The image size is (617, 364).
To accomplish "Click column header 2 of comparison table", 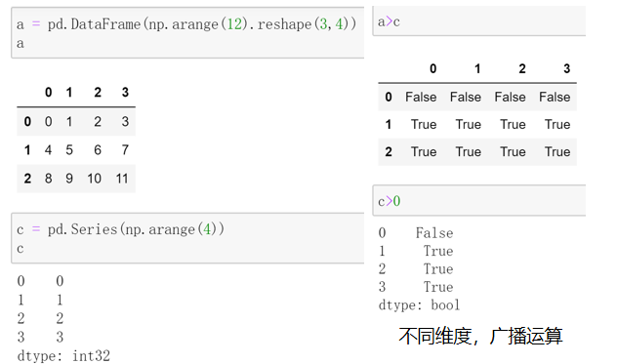I will [x=522, y=68].
